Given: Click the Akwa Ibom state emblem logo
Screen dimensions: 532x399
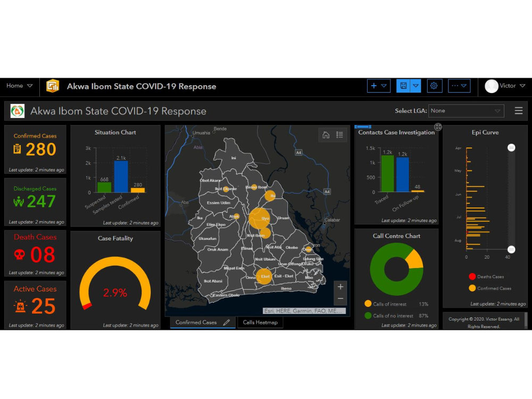Looking at the screenshot, I should click(18, 111).
